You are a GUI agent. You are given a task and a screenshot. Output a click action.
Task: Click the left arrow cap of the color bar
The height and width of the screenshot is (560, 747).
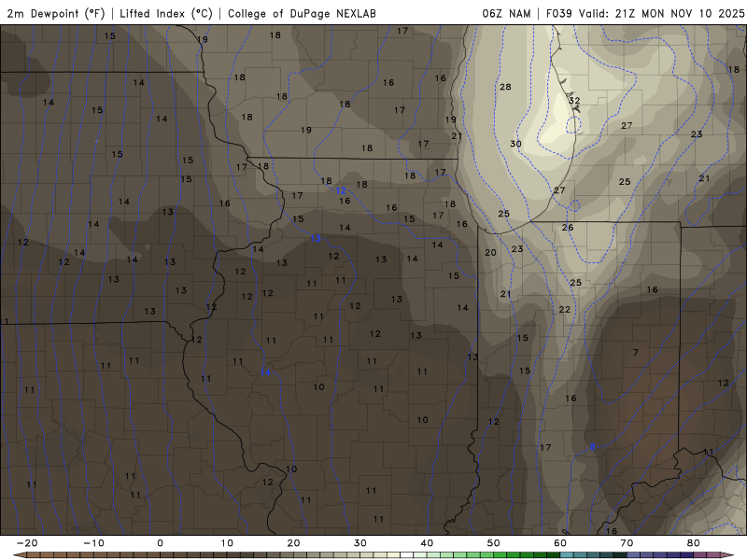point(19,555)
